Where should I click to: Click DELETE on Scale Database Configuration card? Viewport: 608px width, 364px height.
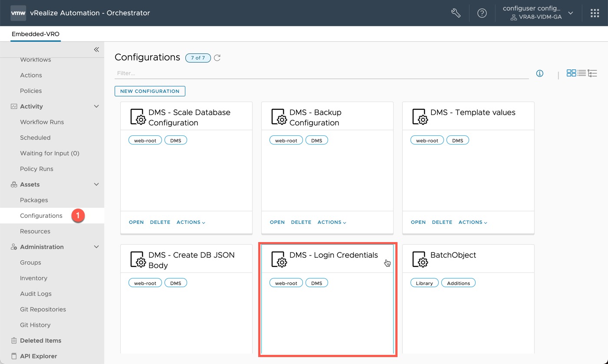coord(160,222)
